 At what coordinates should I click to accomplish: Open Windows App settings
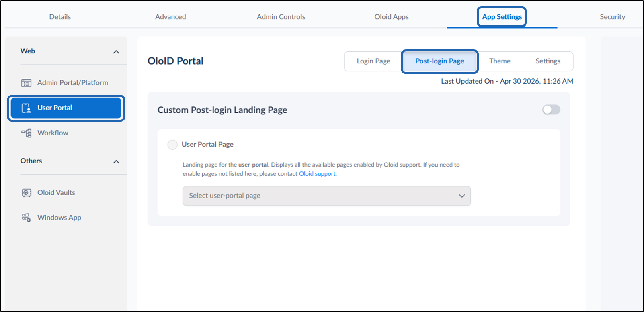click(x=67, y=218)
